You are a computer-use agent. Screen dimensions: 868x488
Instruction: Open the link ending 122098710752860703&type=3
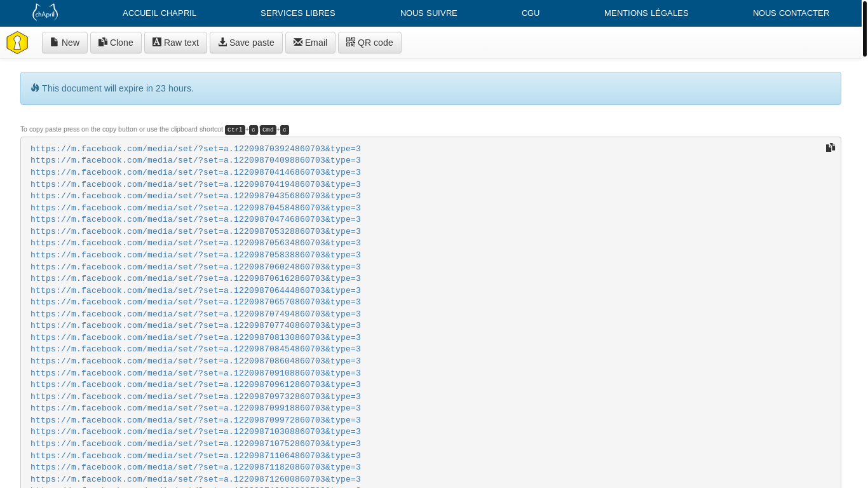pyautogui.click(x=196, y=444)
